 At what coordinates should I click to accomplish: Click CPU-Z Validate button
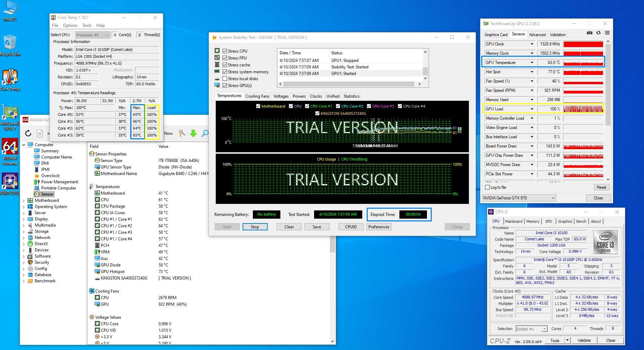584,340
